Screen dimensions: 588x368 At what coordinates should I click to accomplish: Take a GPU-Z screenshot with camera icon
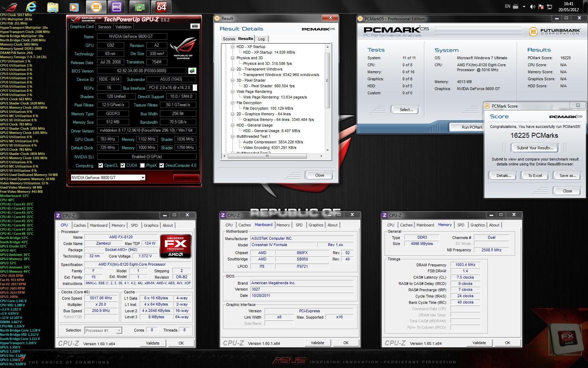click(x=195, y=26)
